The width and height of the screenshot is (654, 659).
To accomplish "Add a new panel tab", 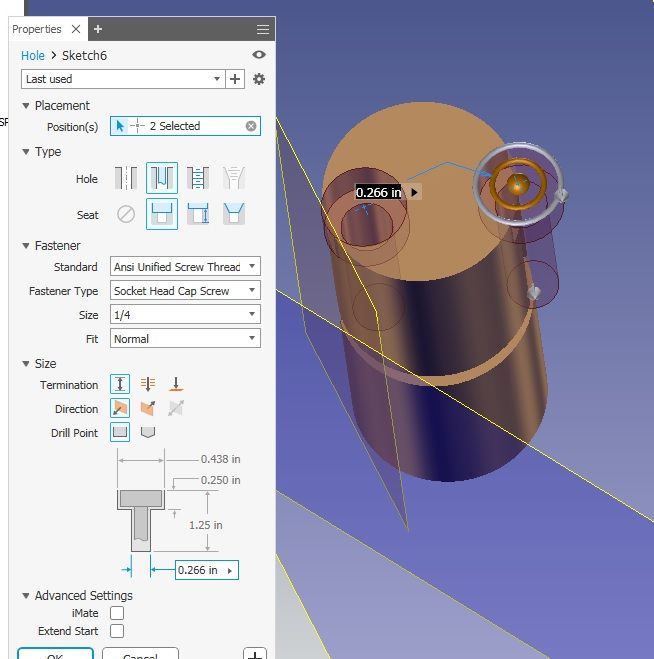I will pos(98,29).
